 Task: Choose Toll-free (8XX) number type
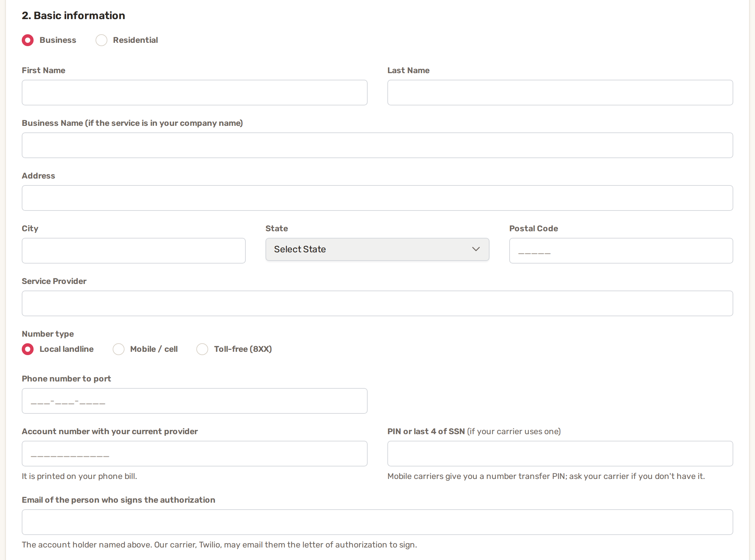coord(202,349)
